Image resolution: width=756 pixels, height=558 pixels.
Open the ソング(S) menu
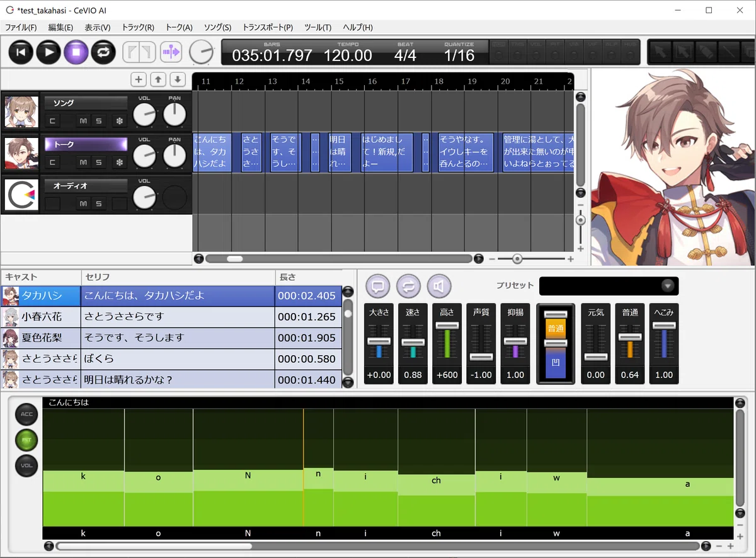coord(217,28)
